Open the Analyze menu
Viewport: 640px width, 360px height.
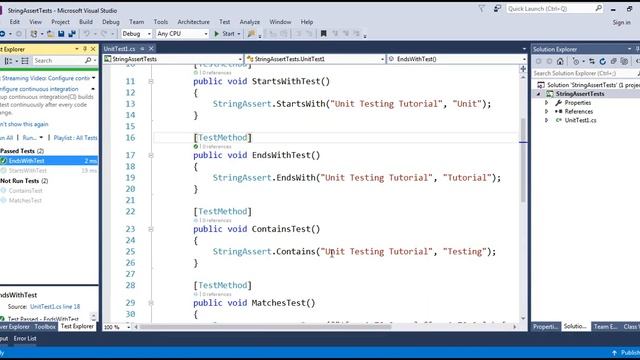pos(250,22)
